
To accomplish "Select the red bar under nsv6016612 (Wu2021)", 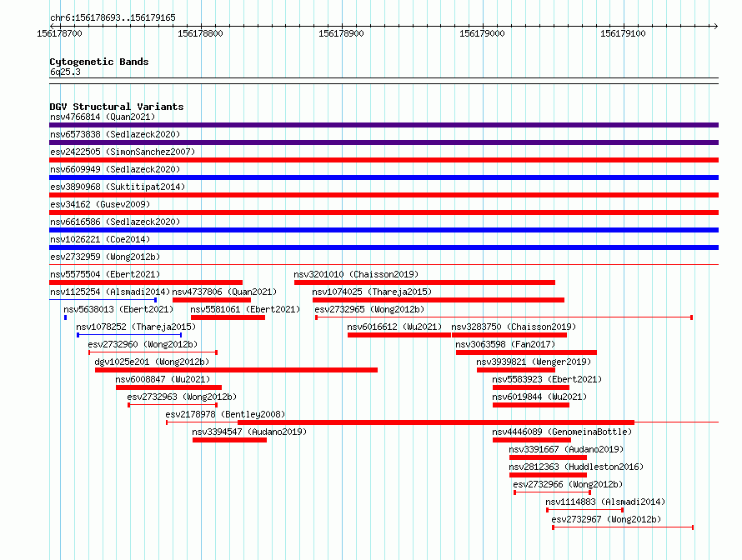I will coord(399,335).
